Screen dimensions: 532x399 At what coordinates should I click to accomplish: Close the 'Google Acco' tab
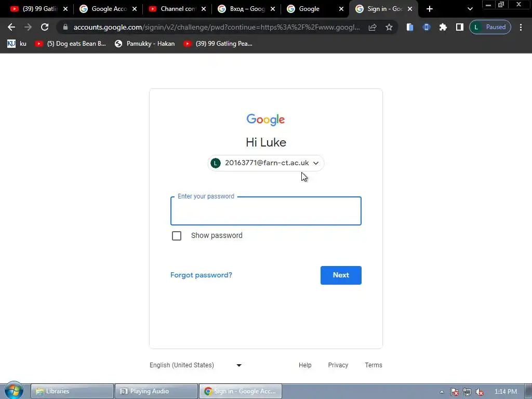coord(135,9)
